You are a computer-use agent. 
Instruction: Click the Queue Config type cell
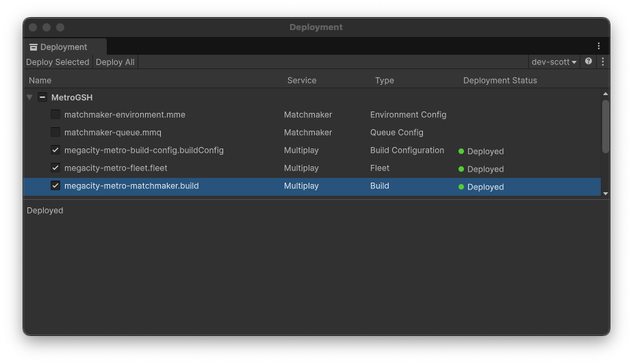[396, 132]
